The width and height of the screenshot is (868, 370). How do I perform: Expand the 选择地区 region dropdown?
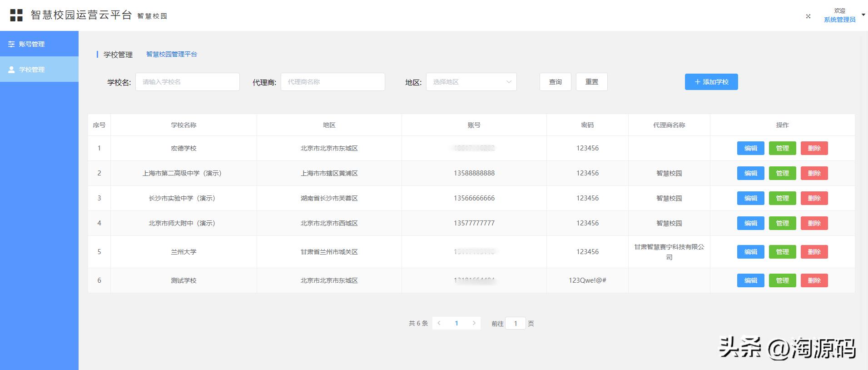471,82
